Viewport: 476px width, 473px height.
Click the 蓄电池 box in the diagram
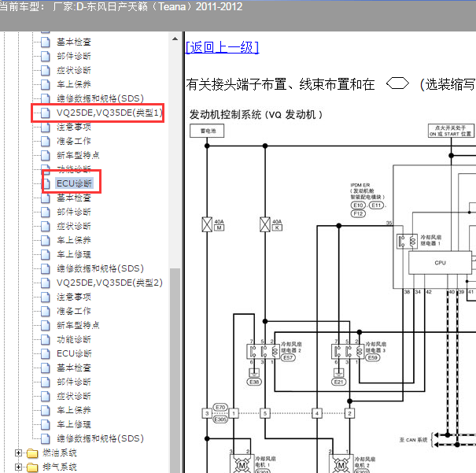[207, 131]
